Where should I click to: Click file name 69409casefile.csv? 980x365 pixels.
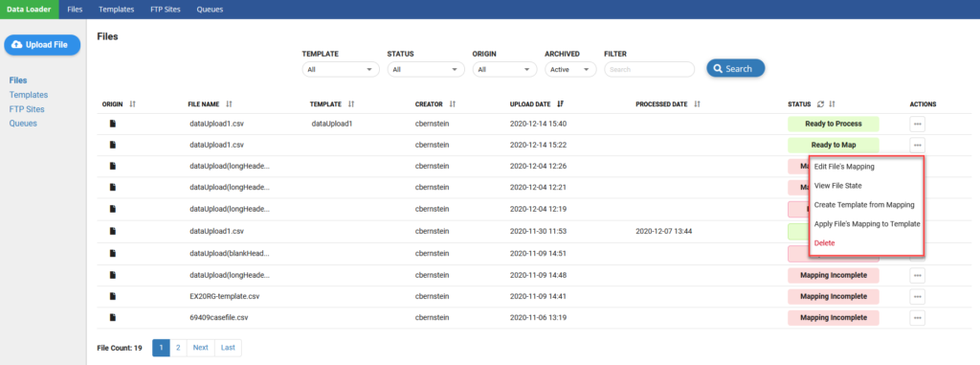(x=219, y=317)
